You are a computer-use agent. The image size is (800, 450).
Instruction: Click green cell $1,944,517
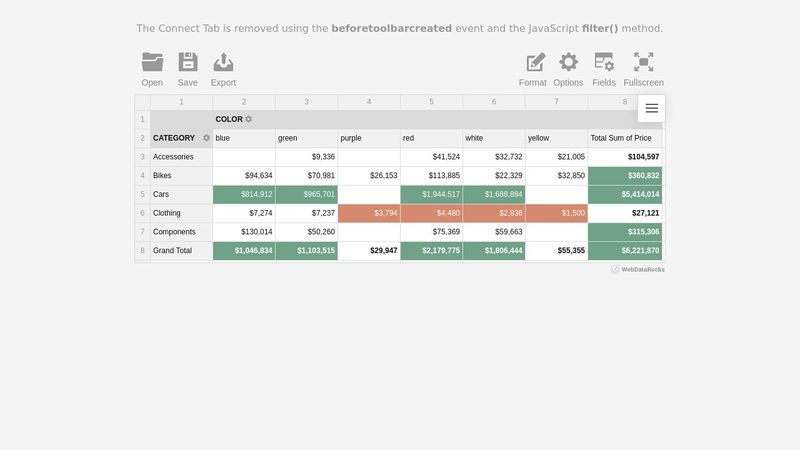(x=431, y=194)
